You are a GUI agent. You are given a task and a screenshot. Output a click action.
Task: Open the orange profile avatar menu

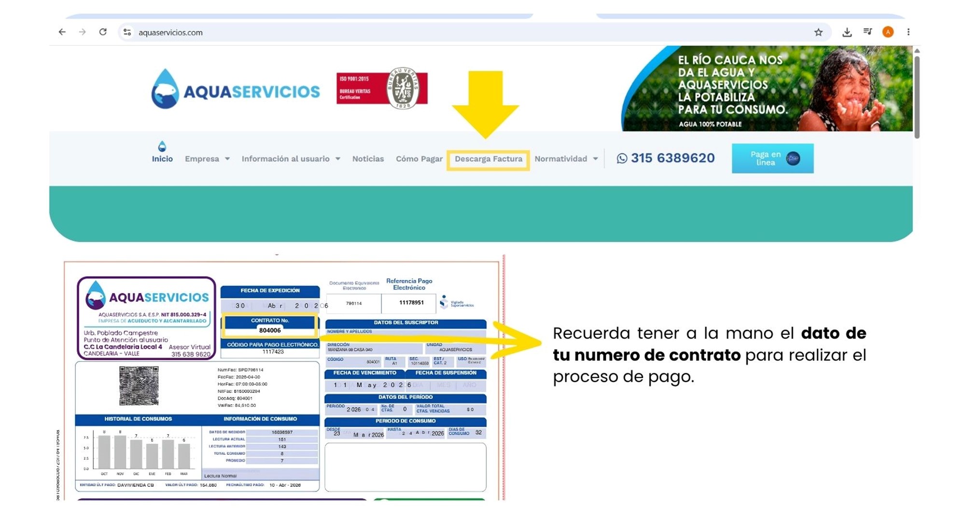pos(888,32)
